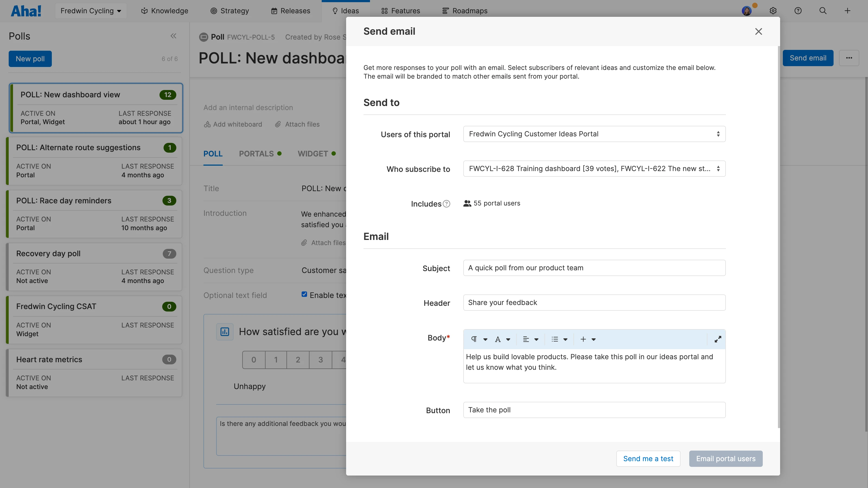This screenshot has height=488, width=868.
Task: Open the Roadmaps menu item
Action: click(465, 11)
